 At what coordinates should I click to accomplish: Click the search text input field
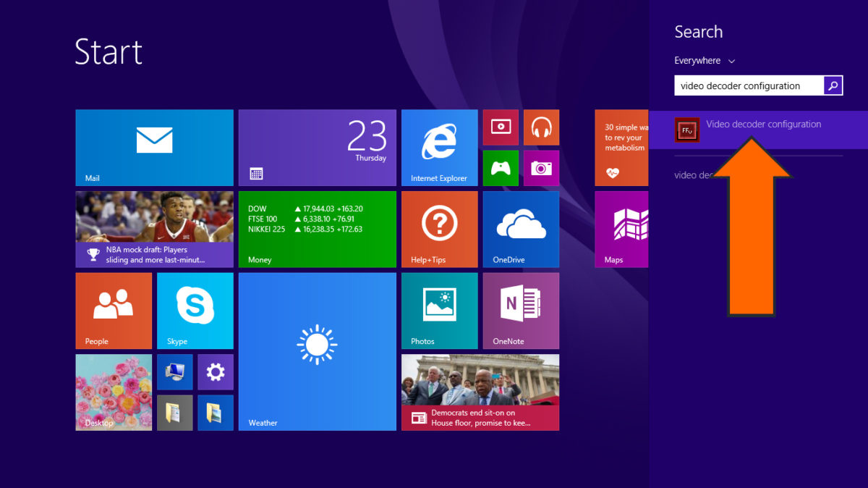pos(749,85)
